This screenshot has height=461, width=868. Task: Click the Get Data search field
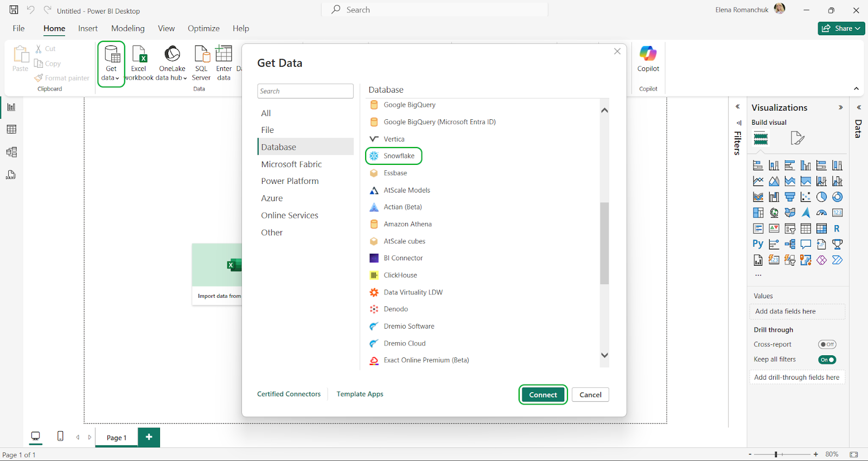point(305,91)
